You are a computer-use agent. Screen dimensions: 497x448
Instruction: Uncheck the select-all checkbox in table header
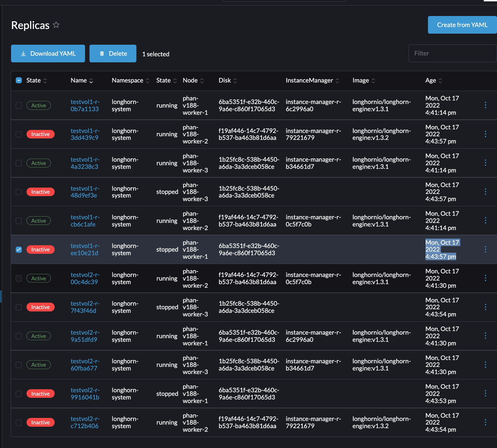(x=19, y=80)
